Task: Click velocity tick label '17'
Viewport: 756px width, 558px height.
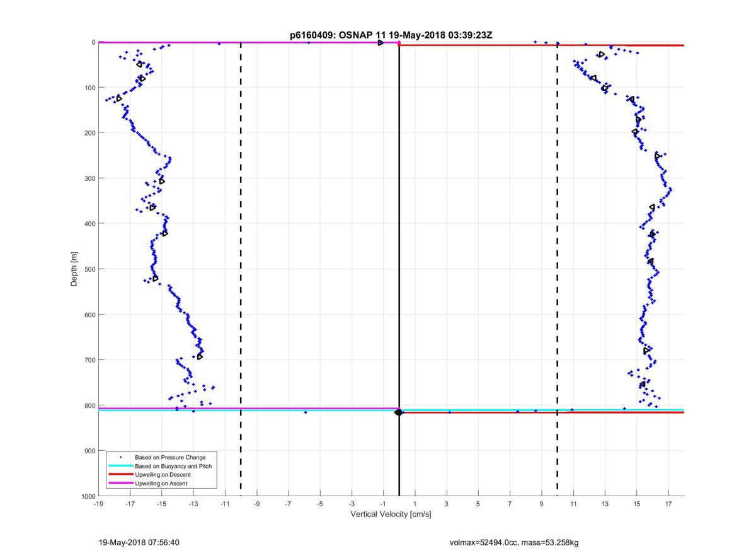Action: click(668, 504)
